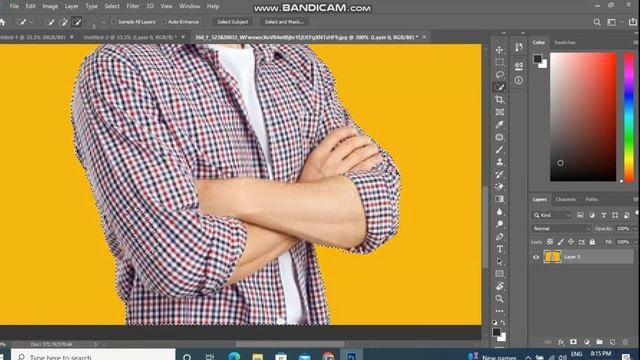Create a new layer
This screenshot has height=360, width=640.
coord(612,342)
